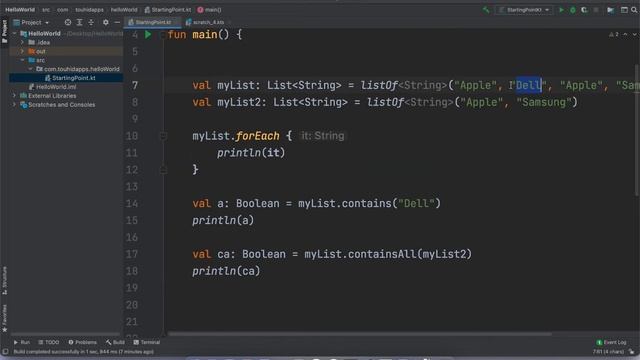Click the Stop button in the toolbar
Viewport: 640px width, 360px height.
pyautogui.click(x=596, y=10)
